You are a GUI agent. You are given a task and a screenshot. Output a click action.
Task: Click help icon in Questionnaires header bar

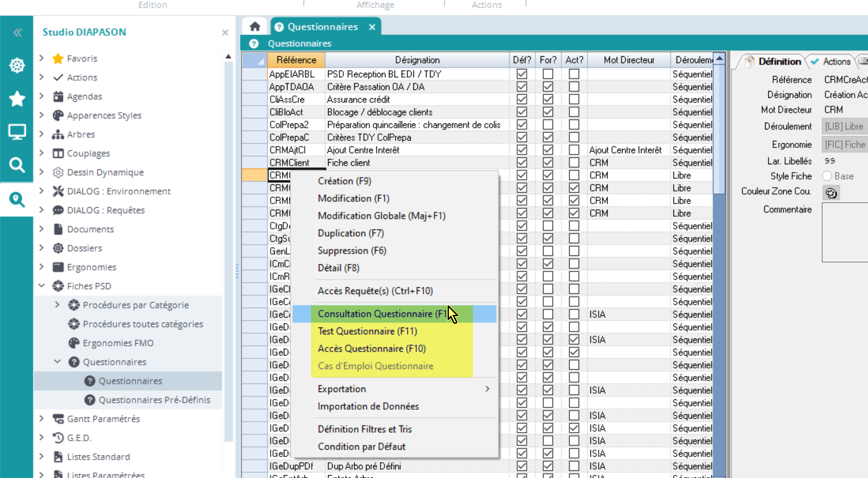coord(254,44)
